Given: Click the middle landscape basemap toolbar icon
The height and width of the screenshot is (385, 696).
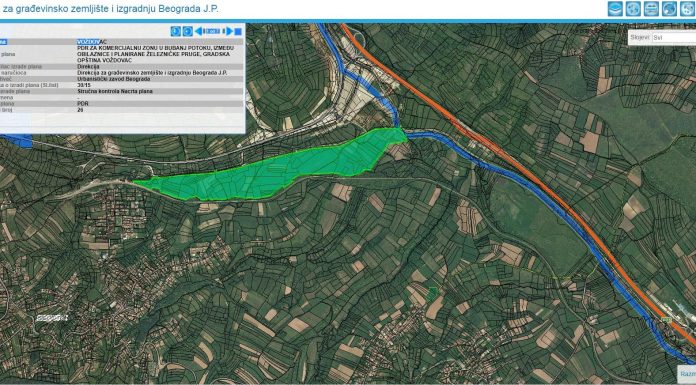Looking at the screenshot, I should click(x=652, y=9).
